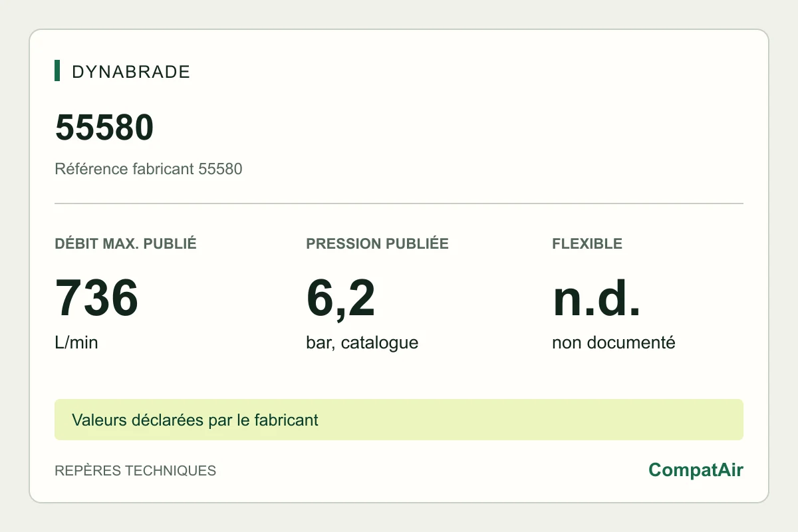Screen dimensions: 798x532
Task: Click the PRESSION PUBLIÉE label
Action: [x=377, y=243]
